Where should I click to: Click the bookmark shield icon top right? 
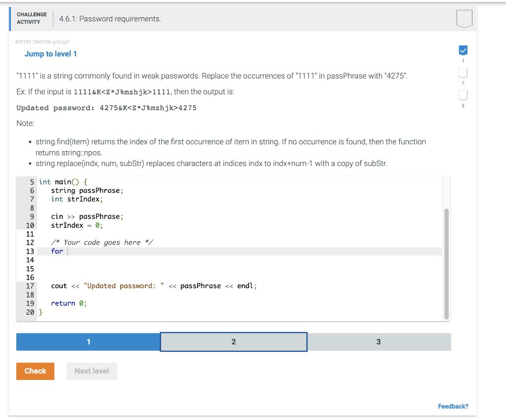click(x=463, y=18)
